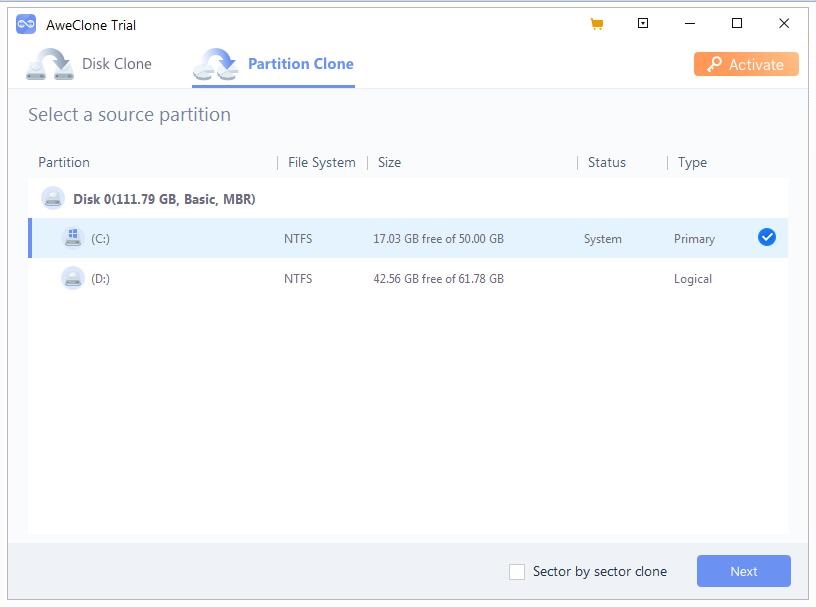
Task: Switch to the Partition Clone tab
Action: click(x=273, y=65)
